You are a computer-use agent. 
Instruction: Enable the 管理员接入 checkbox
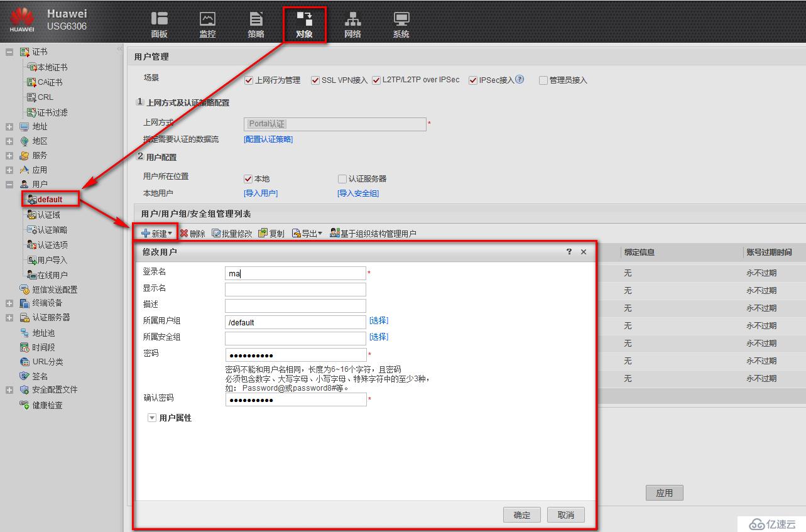543,80
